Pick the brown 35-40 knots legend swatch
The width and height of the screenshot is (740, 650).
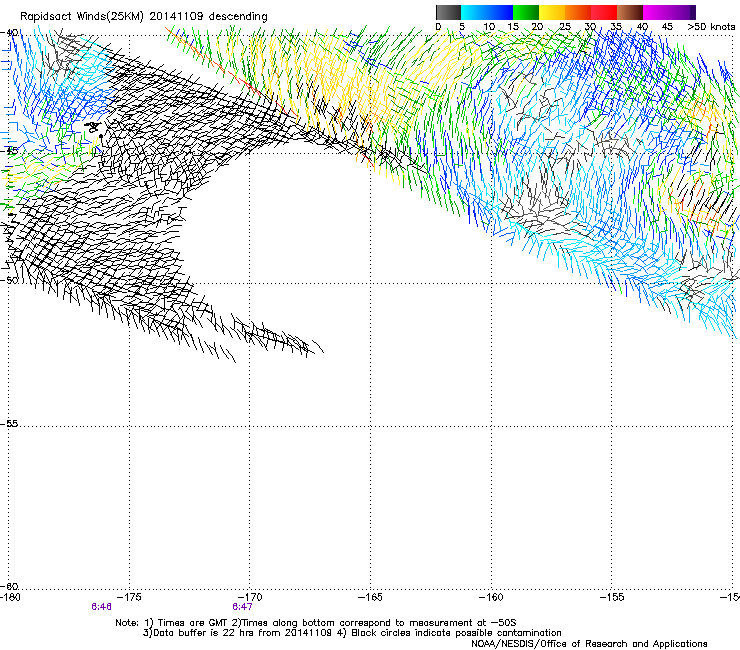630,12
